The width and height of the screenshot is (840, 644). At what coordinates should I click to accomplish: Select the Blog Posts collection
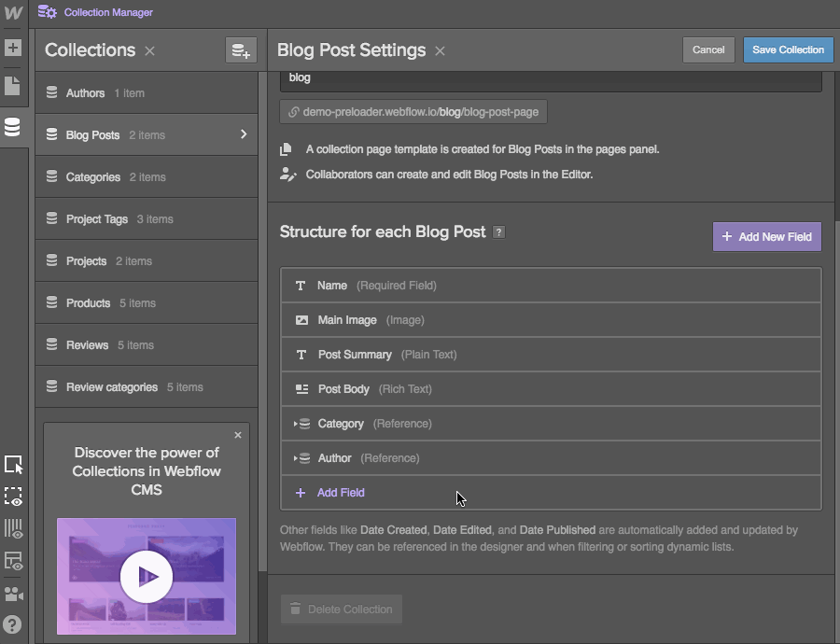pos(147,135)
